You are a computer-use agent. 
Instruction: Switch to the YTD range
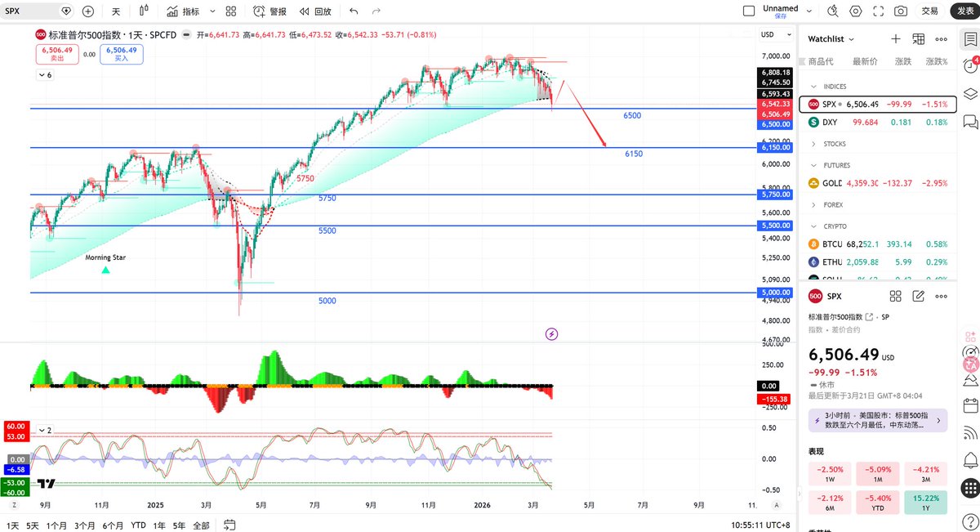(x=137, y=527)
